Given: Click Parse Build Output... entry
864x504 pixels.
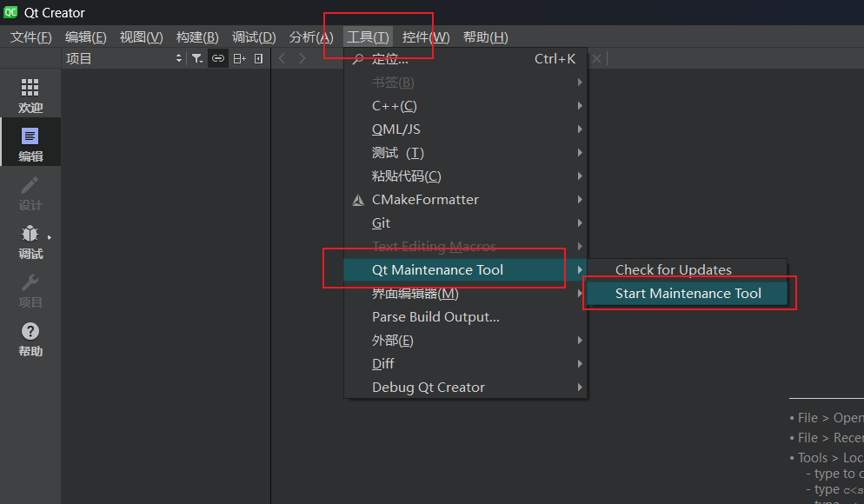Looking at the screenshot, I should pyautogui.click(x=435, y=317).
